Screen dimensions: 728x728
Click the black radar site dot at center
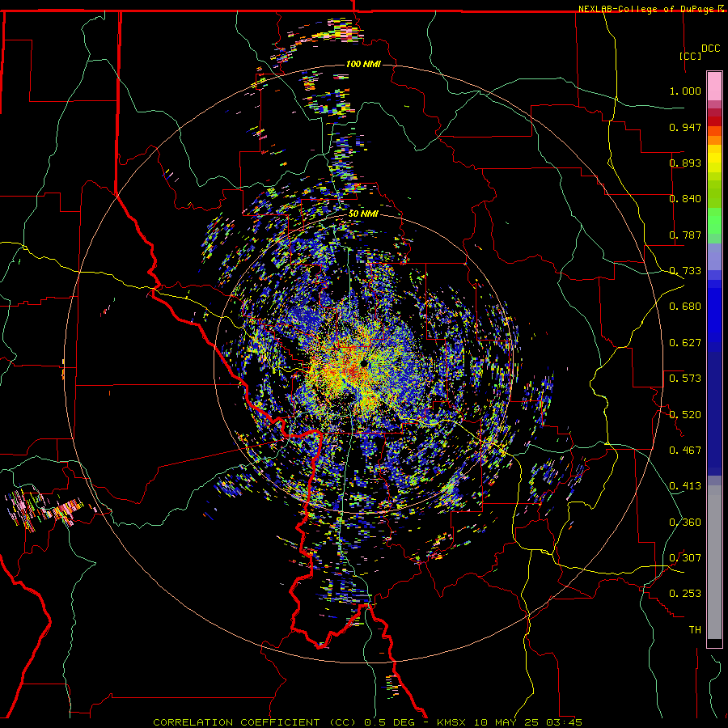364,363
